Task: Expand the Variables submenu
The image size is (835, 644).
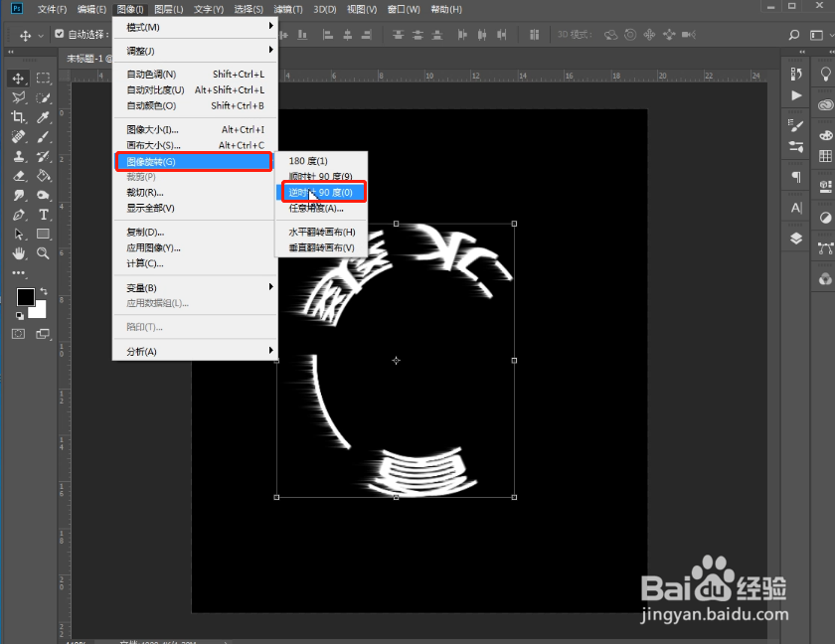Action: tap(195, 287)
